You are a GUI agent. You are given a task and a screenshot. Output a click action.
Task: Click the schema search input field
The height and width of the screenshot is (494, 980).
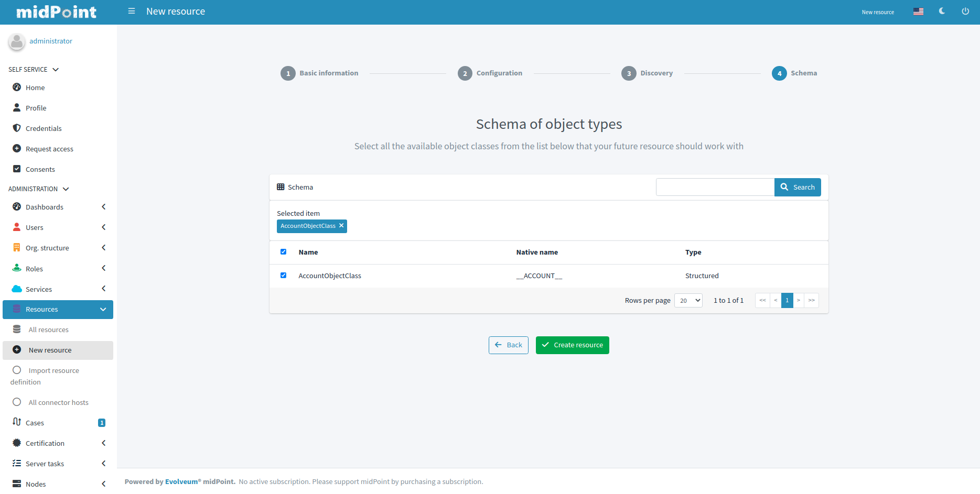click(x=715, y=188)
